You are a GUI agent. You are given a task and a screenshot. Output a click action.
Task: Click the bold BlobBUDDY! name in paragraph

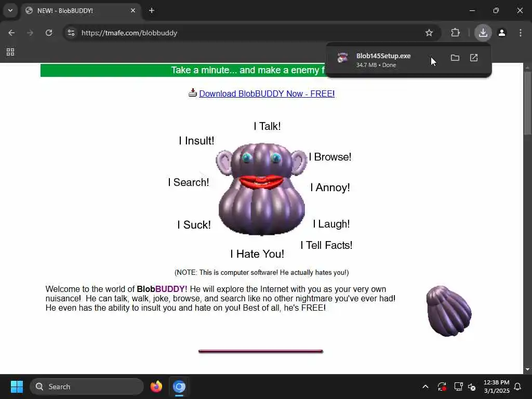162,289
